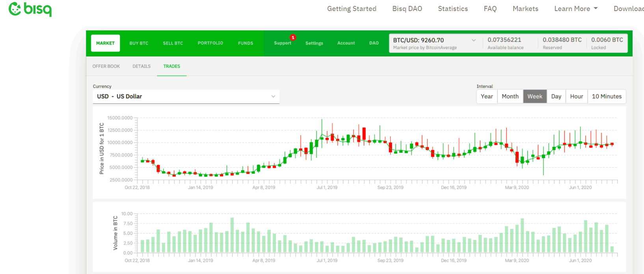
Task: Select the 10 Minutes interval
Action: [607, 96]
